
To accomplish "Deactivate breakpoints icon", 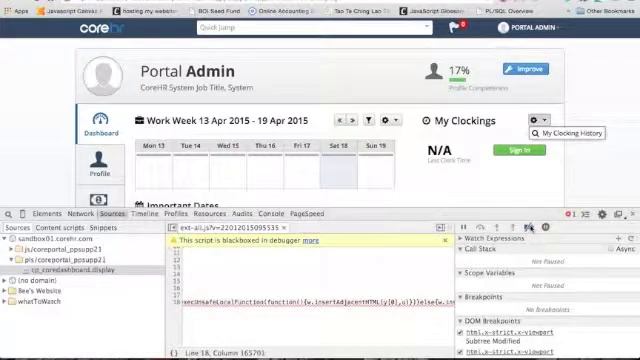I will click(x=529, y=227).
